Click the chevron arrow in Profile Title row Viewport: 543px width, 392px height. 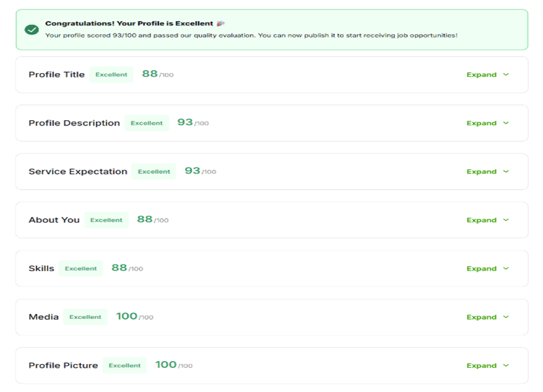(x=506, y=74)
